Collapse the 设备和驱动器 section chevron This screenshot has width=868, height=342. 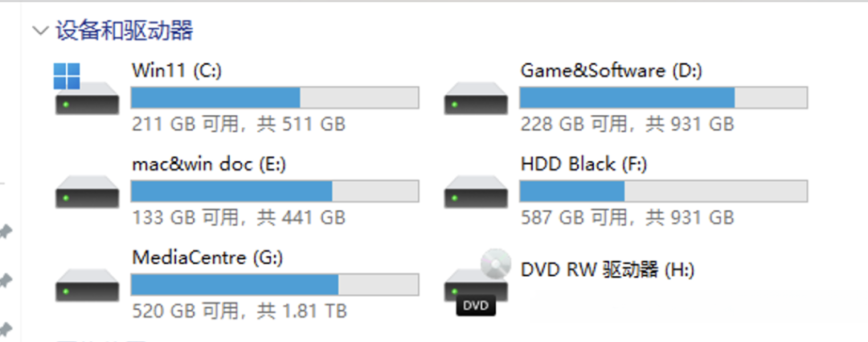point(40,31)
